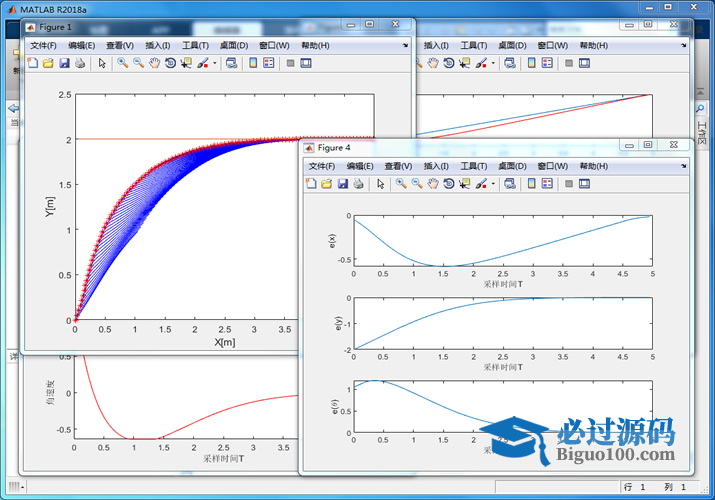Image resolution: width=715 pixels, height=500 pixels.
Task: Toggle Zoom In tool in Figure 1
Action: (x=122, y=63)
